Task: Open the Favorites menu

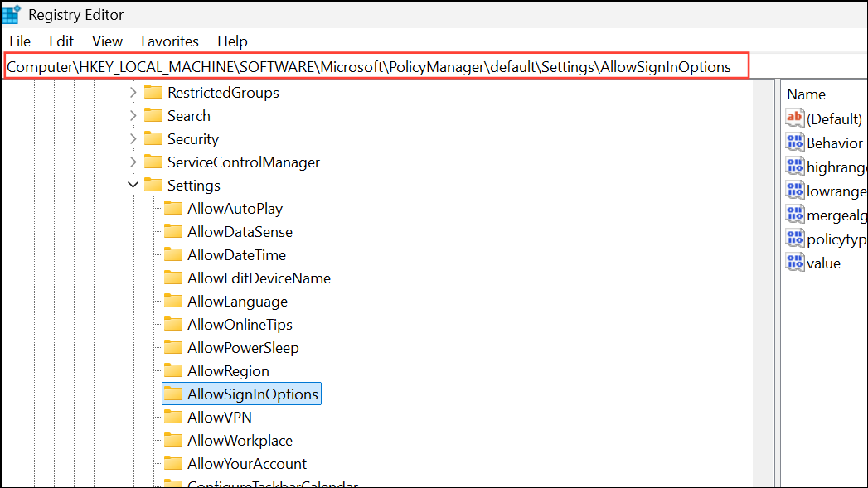Action: tap(169, 41)
